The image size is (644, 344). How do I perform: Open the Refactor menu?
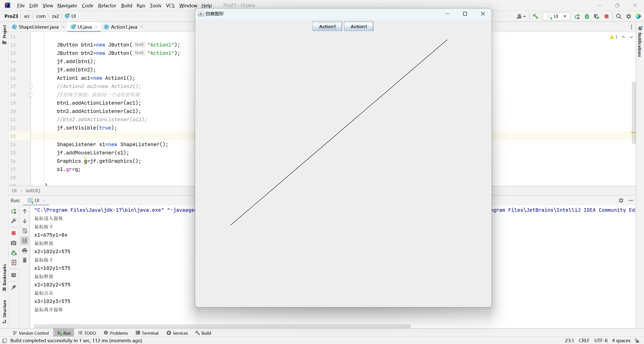click(x=107, y=5)
